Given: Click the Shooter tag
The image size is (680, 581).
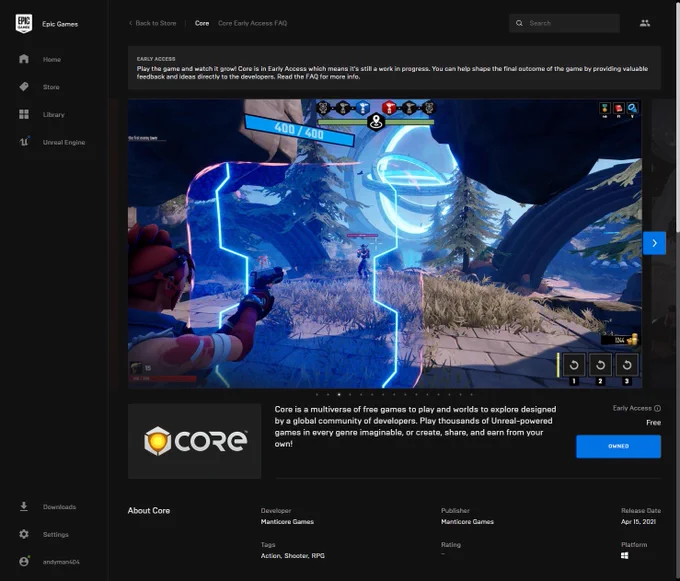Looking at the screenshot, I should [296, 555].
